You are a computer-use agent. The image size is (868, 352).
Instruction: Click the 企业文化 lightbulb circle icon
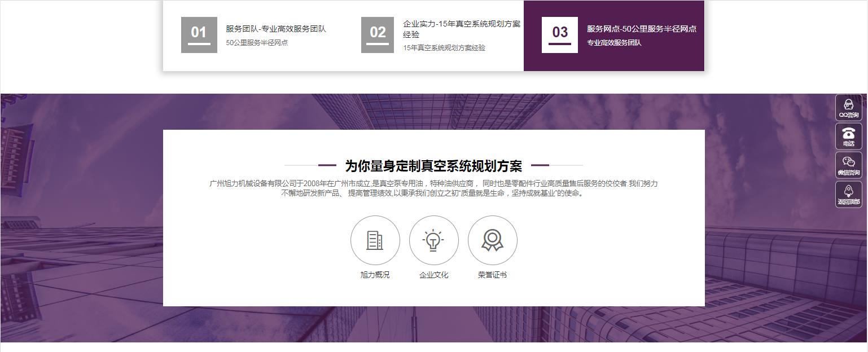[x=433, y=240]
